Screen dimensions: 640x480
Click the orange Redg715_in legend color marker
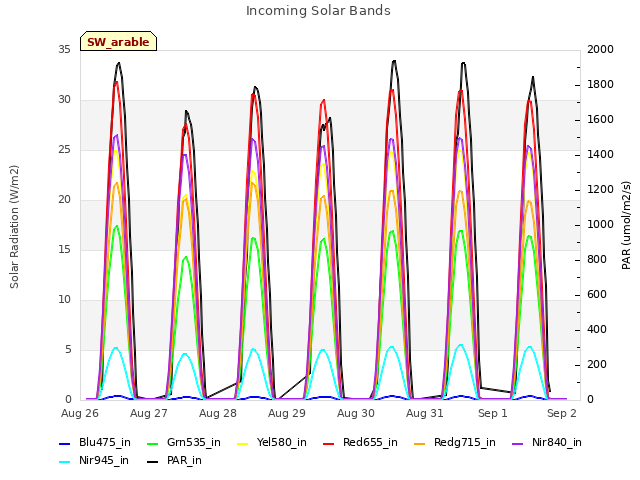[x=420, y=444]
